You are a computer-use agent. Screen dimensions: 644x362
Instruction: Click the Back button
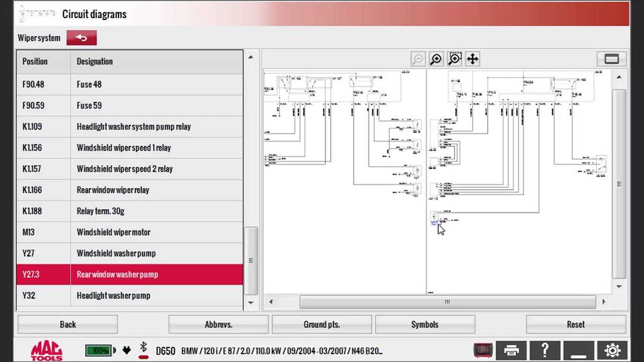pos(68,324)
